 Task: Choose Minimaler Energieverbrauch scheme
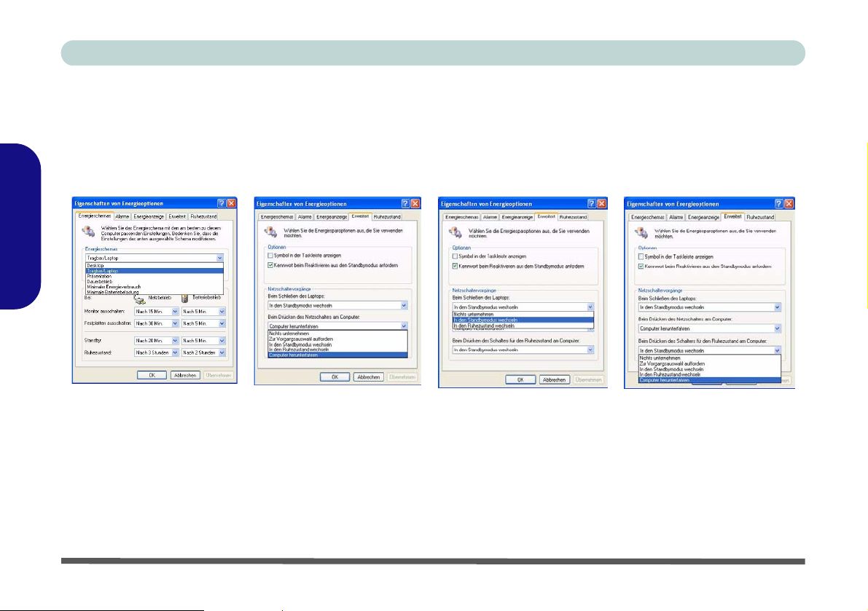tap(155, 287)
